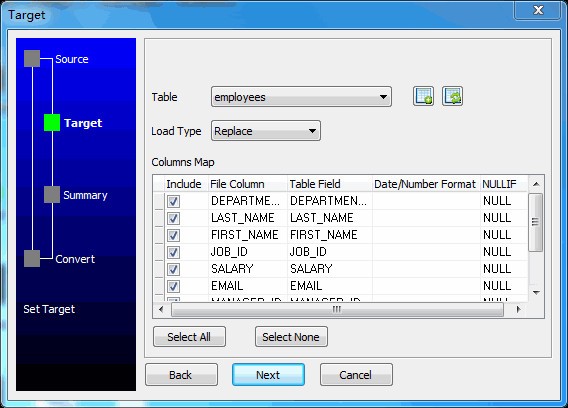The height and width of the screenshot is (408, 568).
Task: Click the Select None button
Action: pos(291,337)
